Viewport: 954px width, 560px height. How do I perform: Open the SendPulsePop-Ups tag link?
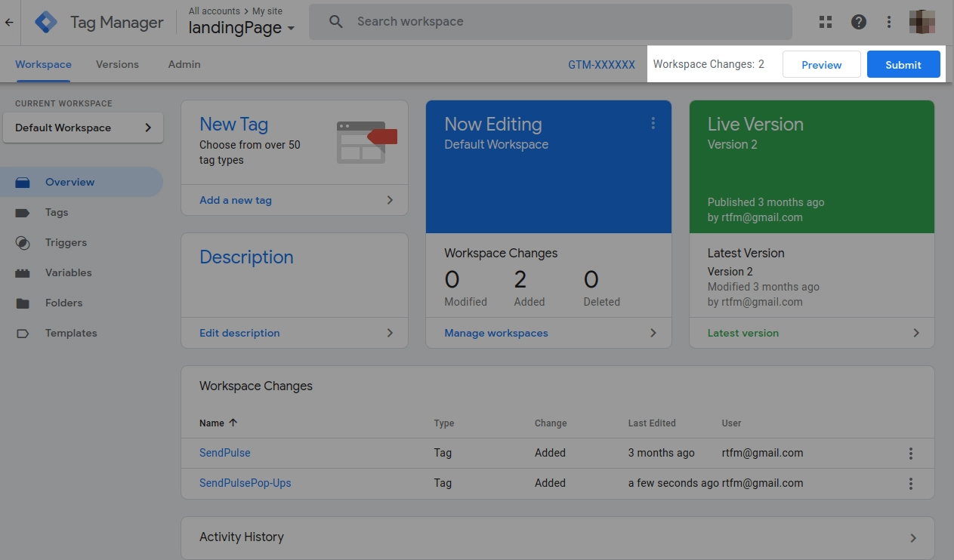click(x=245, y=483)
